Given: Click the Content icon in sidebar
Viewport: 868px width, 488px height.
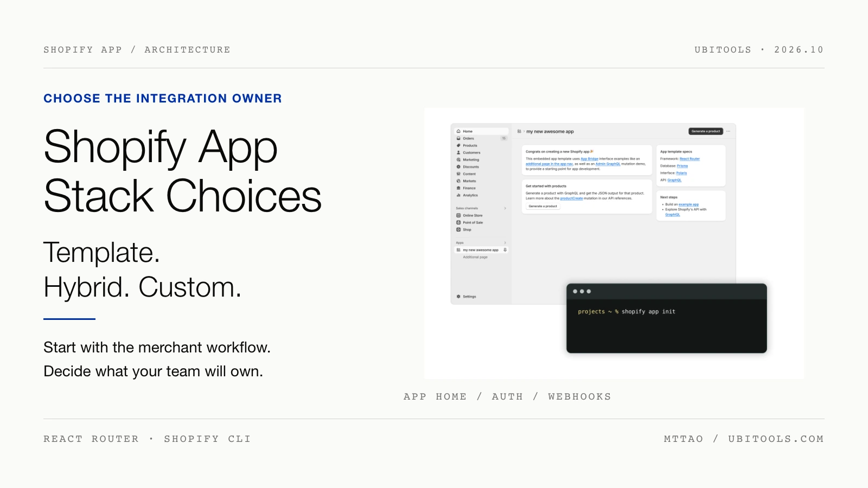Looking at the screenshot, I should tap(458, 174).
